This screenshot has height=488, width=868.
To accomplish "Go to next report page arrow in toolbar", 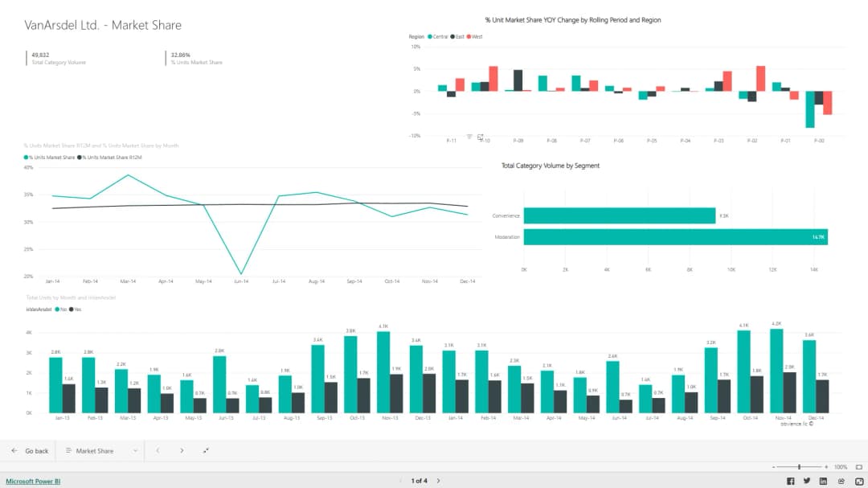I will [x=182, y=451].
